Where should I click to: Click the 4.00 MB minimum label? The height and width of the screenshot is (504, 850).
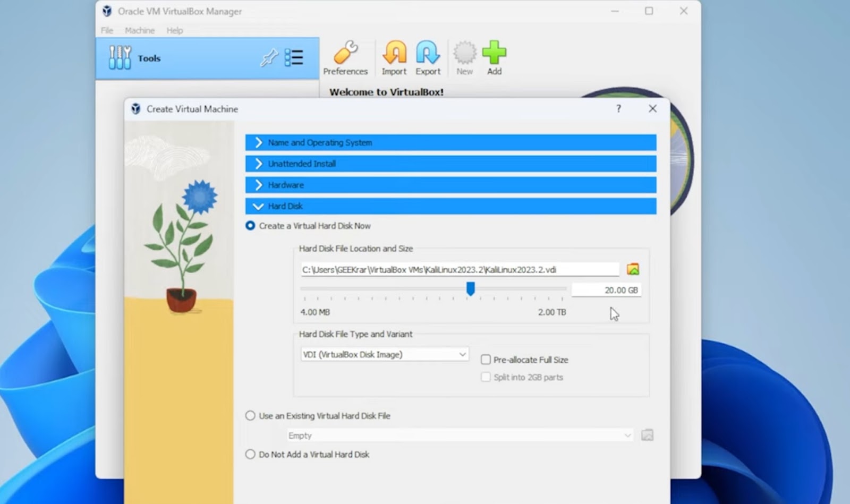pyautogui.click(x=315, y=312)
